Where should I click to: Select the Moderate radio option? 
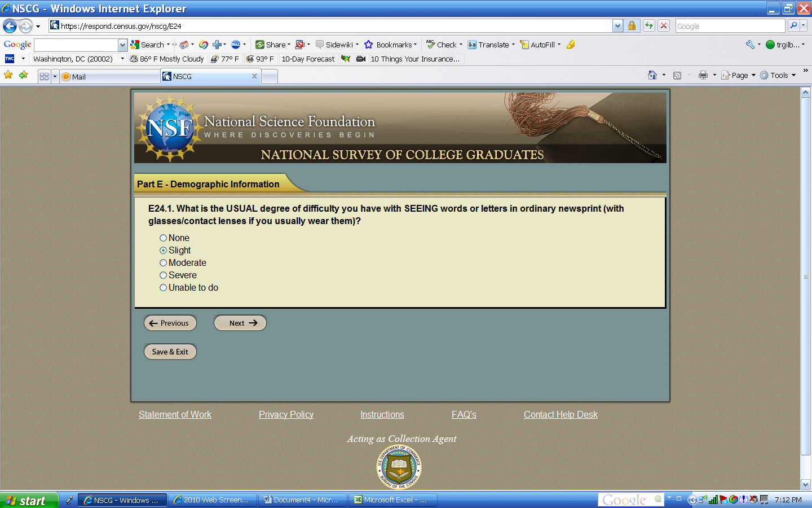(x=163, y=263)
